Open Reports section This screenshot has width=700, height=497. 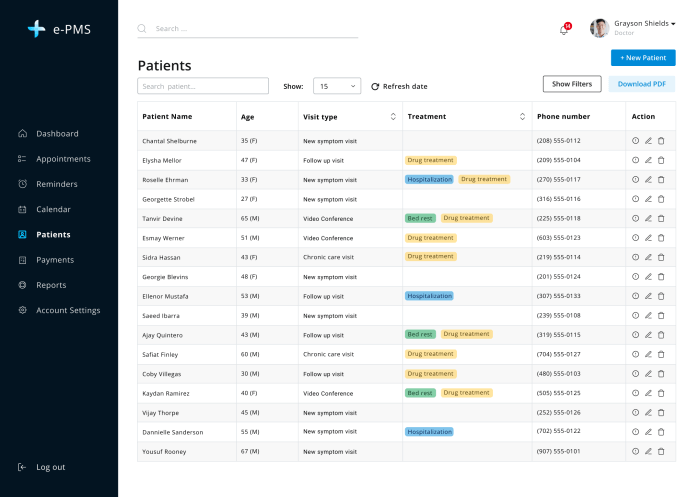click(51, 285)
